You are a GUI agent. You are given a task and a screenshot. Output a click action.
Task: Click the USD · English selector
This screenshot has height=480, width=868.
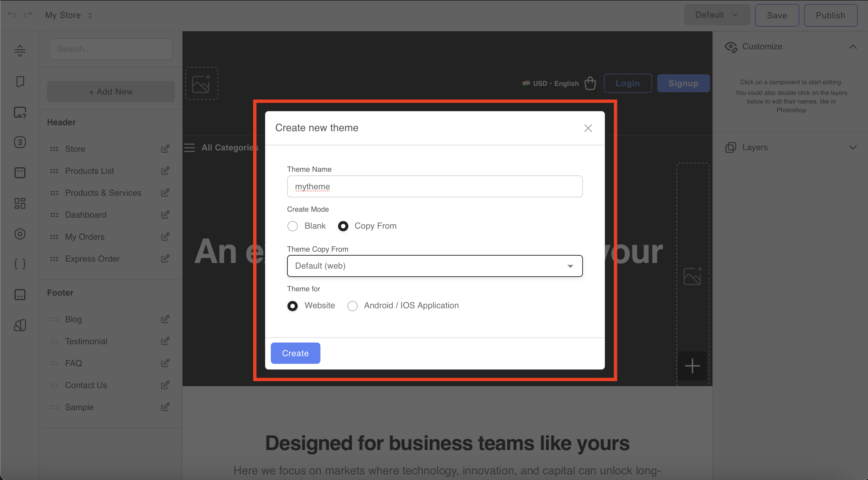pyautogui.click(x=550, y=83)
